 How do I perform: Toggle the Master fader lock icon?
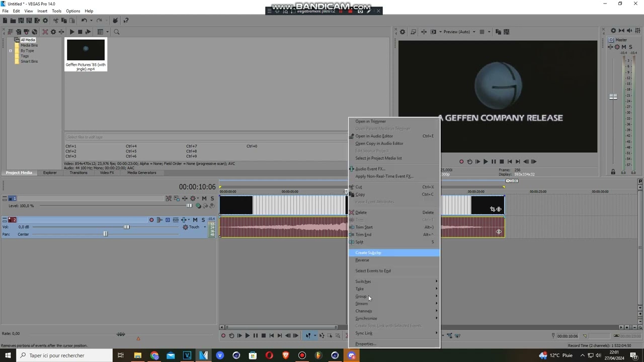coord(613,172)
